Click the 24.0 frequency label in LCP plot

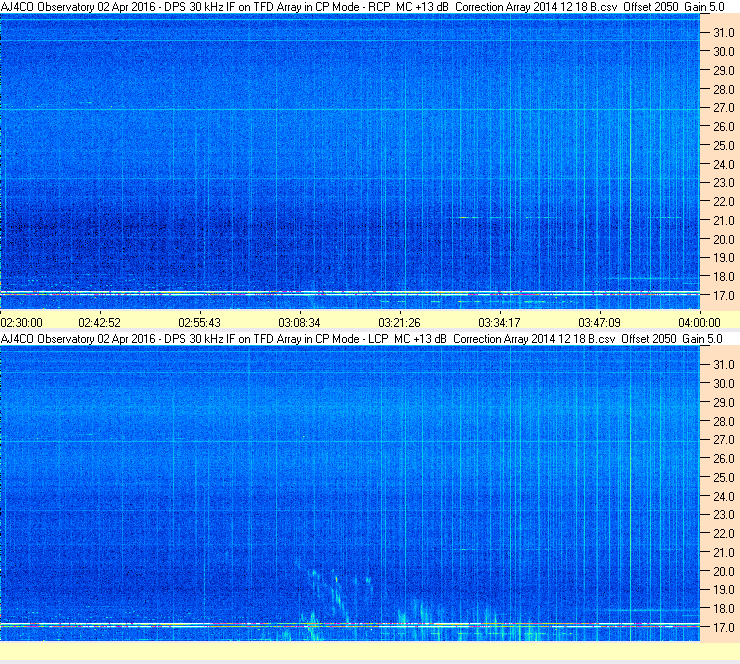coord(723,496)
